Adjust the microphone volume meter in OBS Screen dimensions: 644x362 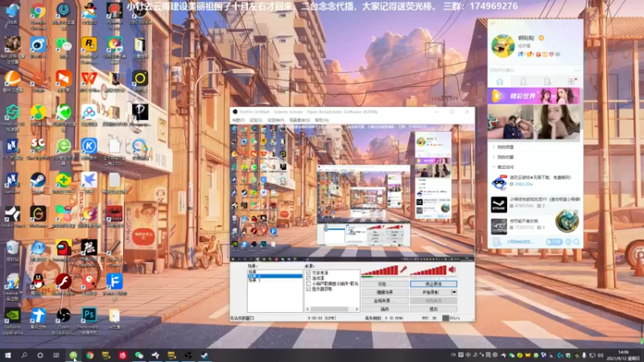[380, 270]
